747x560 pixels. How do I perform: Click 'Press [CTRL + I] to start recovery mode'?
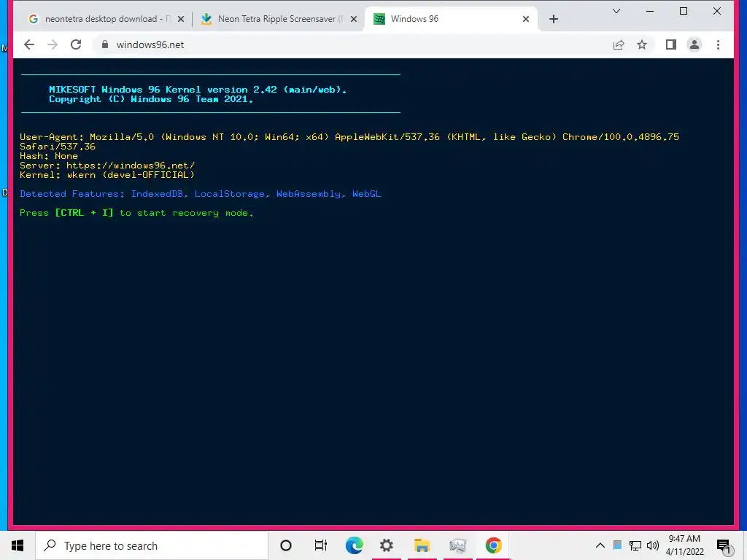pos(136,214)
